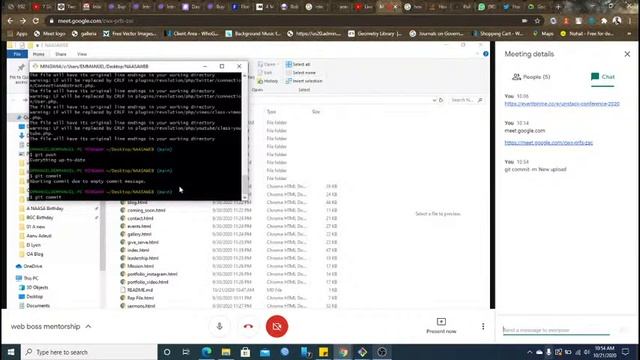Reload the Google Meet page
Image resolution: width=640 pixels, height=360 pixels.
click(x=36, y=21)
